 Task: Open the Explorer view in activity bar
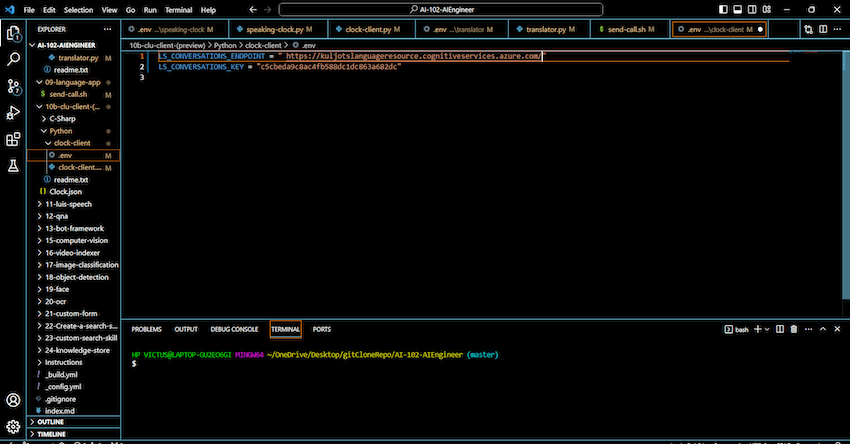click(13, 34)
